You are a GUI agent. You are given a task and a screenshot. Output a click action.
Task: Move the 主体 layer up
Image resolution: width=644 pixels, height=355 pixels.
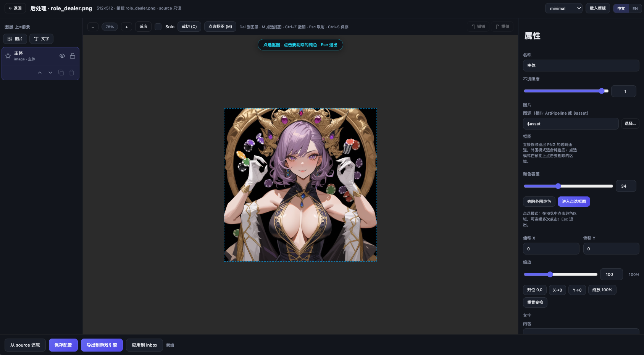[40, 73]
